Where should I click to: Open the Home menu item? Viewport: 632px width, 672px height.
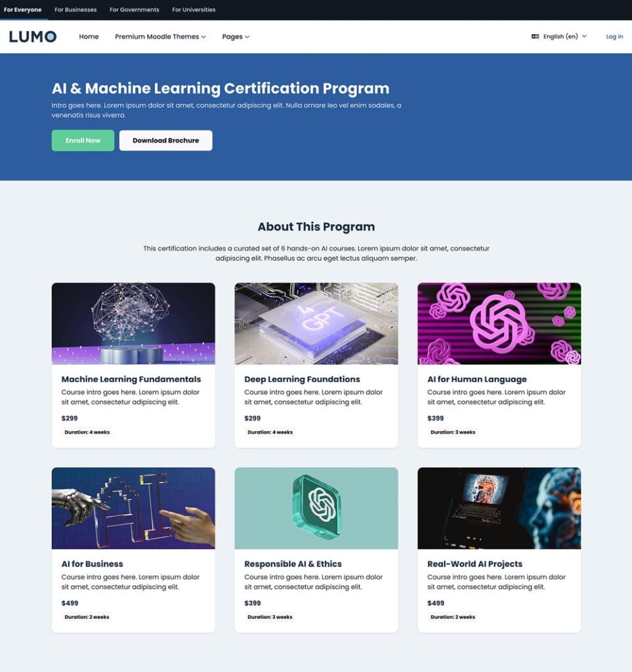89,37
